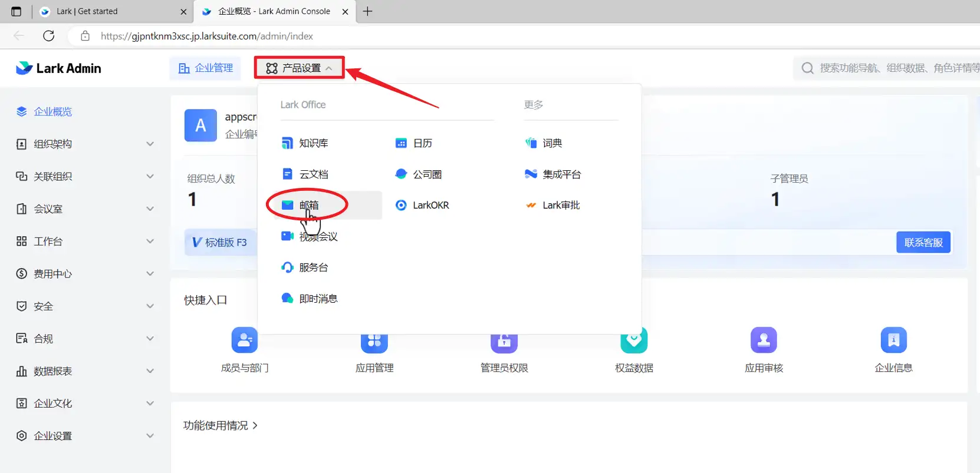The image size is (980, 473).
Task: Click the browser tab list icon
Action: click(x=17, y=11)
